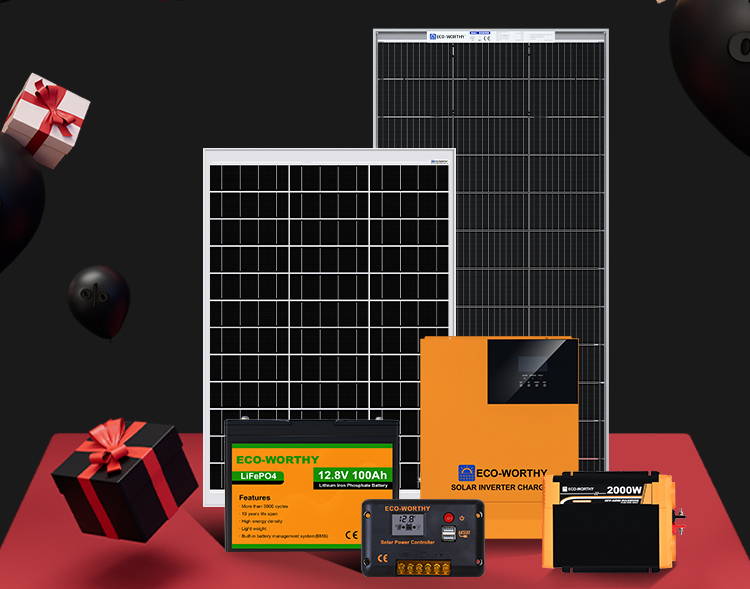
Task: Click the black display panel on the orange inverter
Action: pyautogui.click(x=532, y=372)
